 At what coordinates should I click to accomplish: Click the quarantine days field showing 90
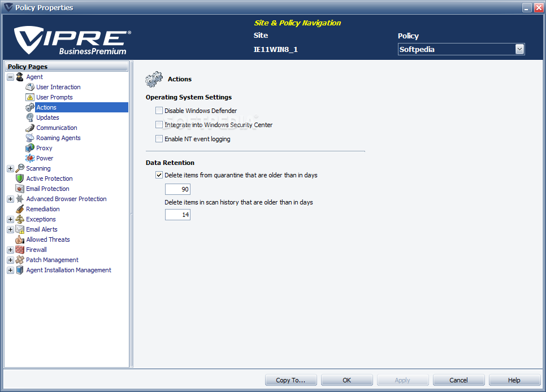point(177,189)
